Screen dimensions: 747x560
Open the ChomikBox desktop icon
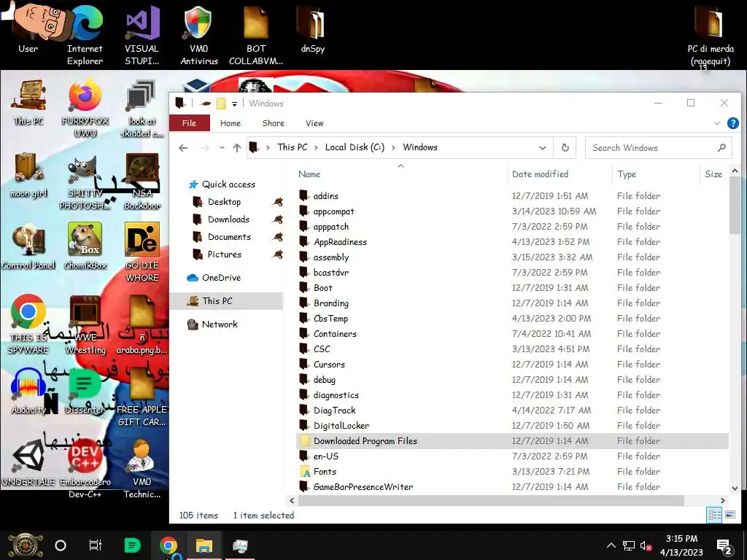(85, 247)
